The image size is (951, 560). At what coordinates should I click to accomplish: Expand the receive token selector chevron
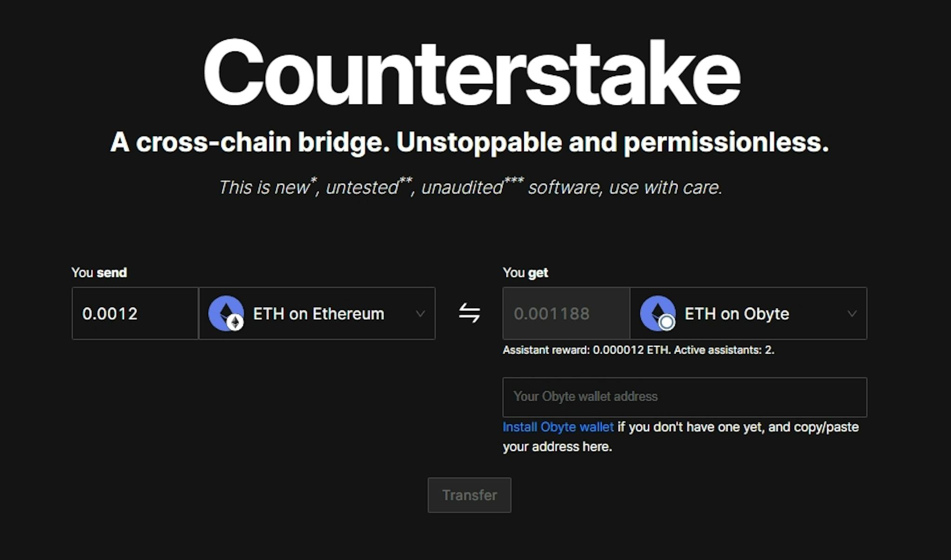(852, 314)
